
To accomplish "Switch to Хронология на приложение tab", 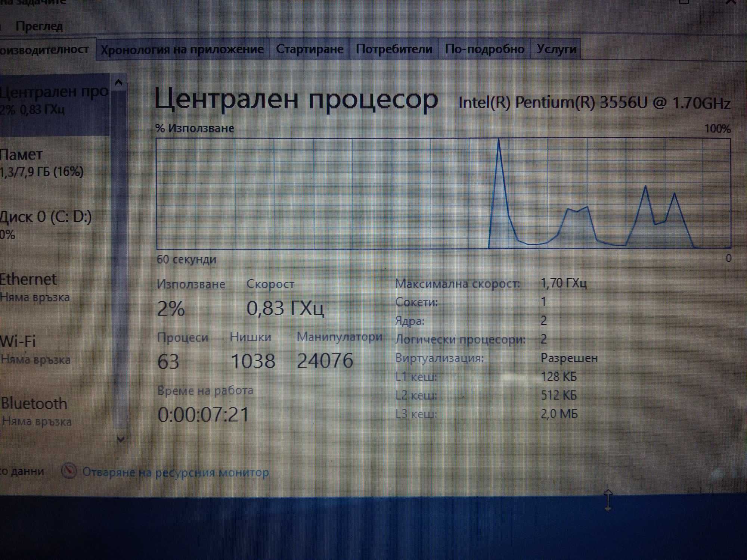I will coord(182,49).
